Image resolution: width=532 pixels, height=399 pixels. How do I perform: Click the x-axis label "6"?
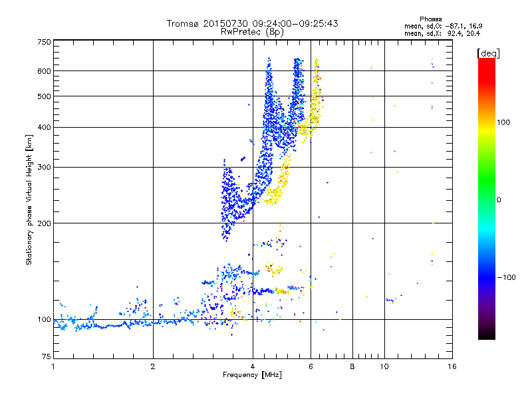(311, 366)
